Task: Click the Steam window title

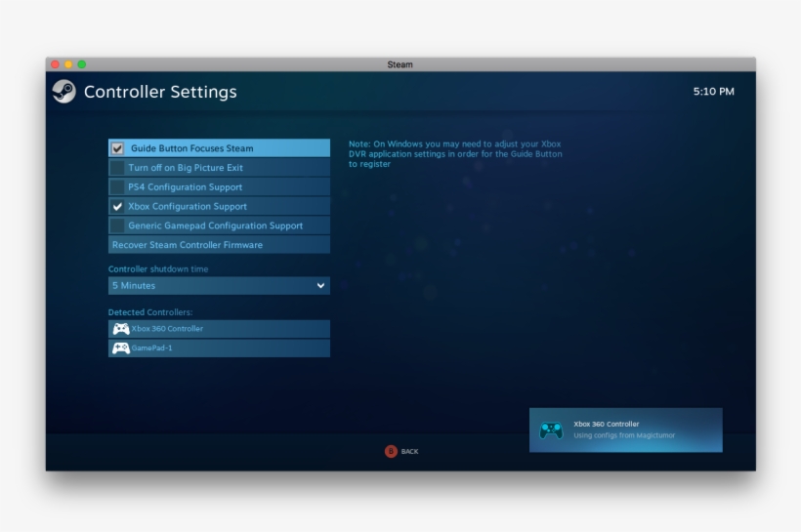Action: [x=400, y=64]
